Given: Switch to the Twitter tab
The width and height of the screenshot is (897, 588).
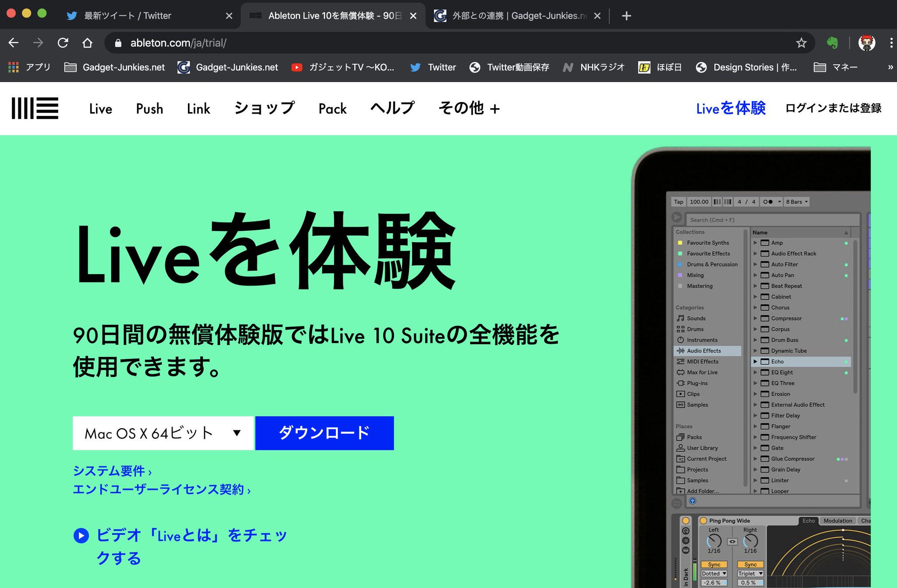Looking at the screenshot, I should point(127,16).
